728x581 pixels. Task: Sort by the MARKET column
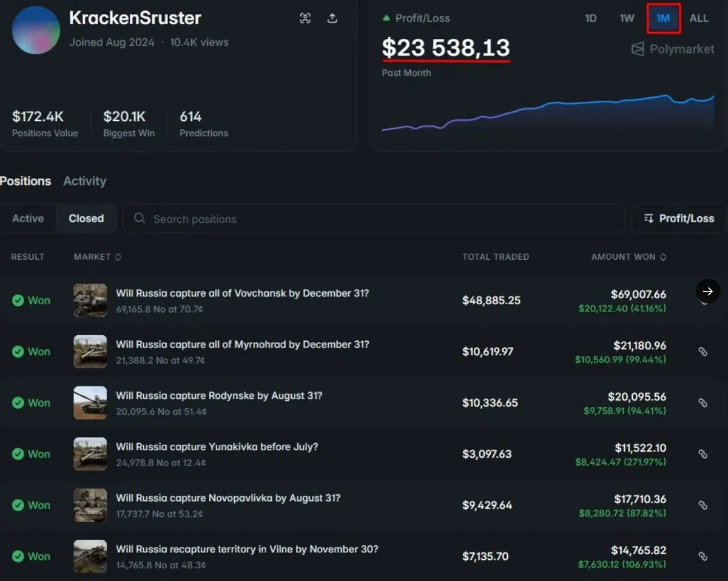[98, 257]
